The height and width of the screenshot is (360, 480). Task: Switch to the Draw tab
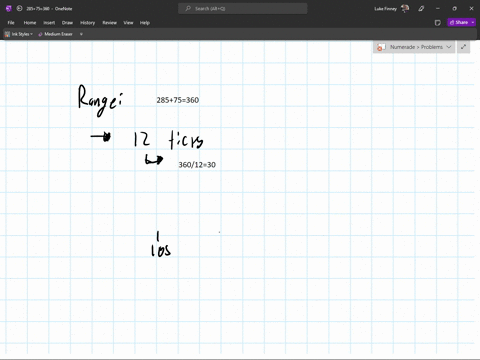click(67, 23)
